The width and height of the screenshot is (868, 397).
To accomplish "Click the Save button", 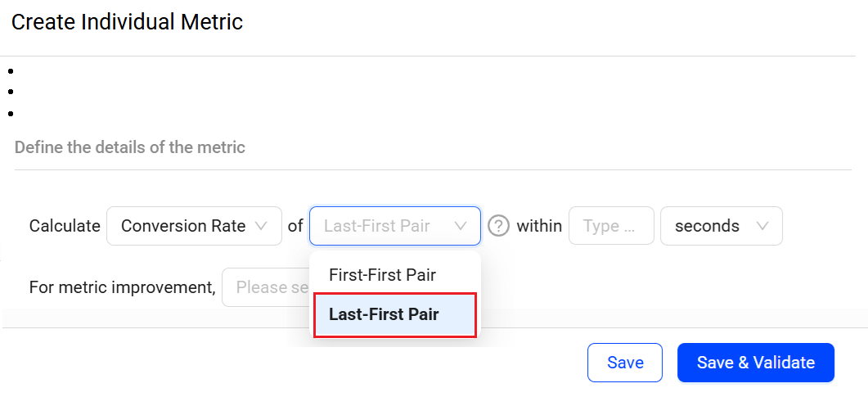I will pyautogui.click(x=625, y=363).
